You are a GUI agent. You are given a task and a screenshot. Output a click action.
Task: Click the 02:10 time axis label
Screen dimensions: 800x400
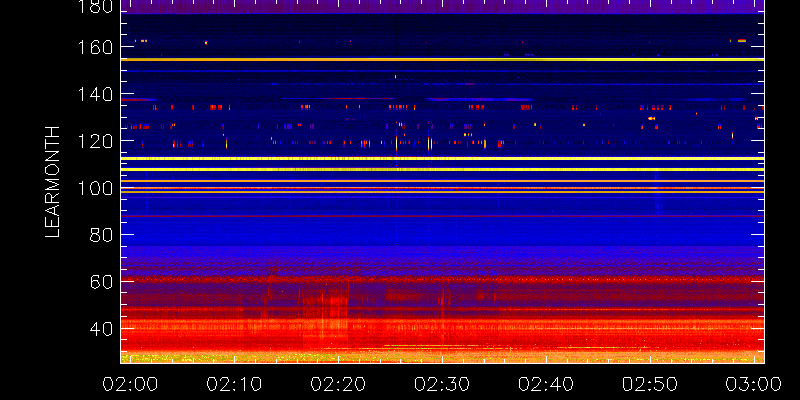[x=234, y=384]
